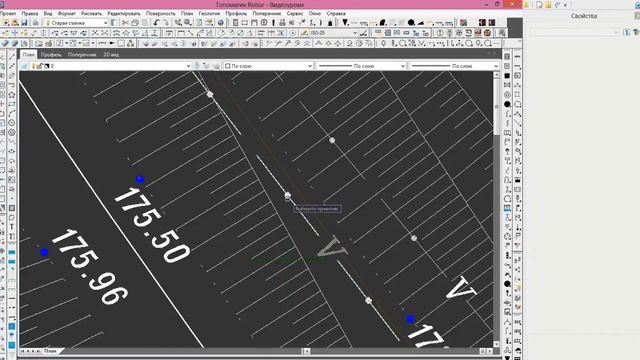Open the Старая съемка dropdown
Screen dimensions: 640x360
tap(76, 23)
